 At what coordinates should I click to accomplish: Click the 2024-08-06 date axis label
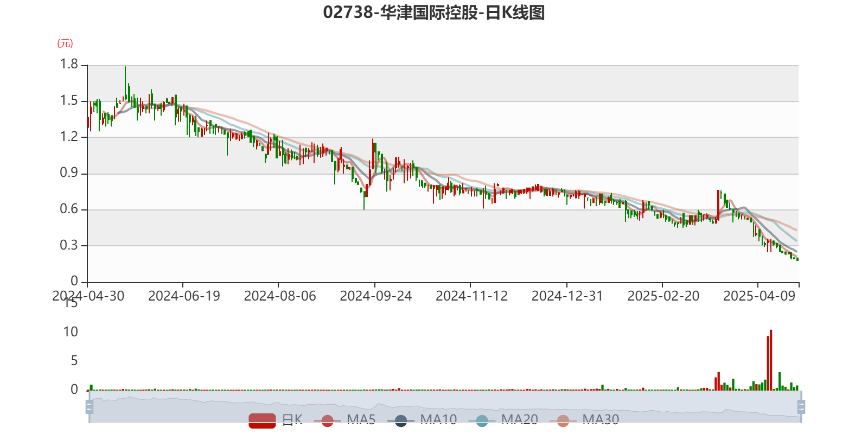pos(280,296)
